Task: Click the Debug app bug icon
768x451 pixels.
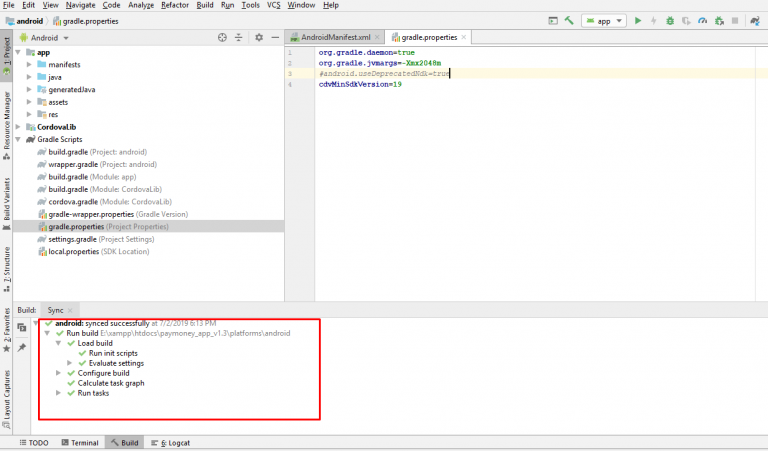Action: [670, 20]
